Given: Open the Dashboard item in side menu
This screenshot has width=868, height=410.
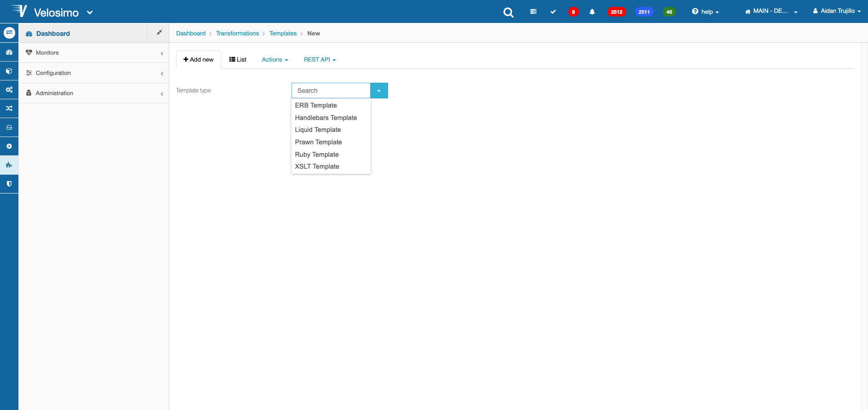Looking at the screenshot, I should coord(83,34).
